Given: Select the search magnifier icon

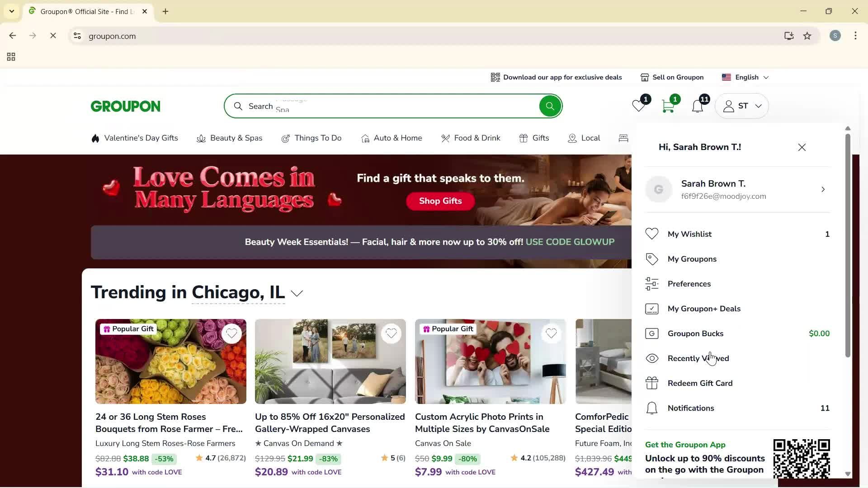Looking at the screenshot, I should [x=550, y=106].
